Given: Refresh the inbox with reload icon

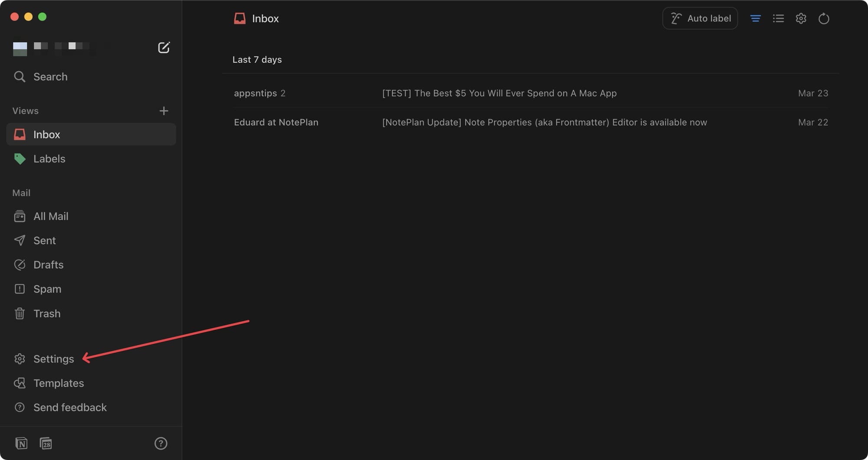Looking at the screenshot, I should 824,19.
